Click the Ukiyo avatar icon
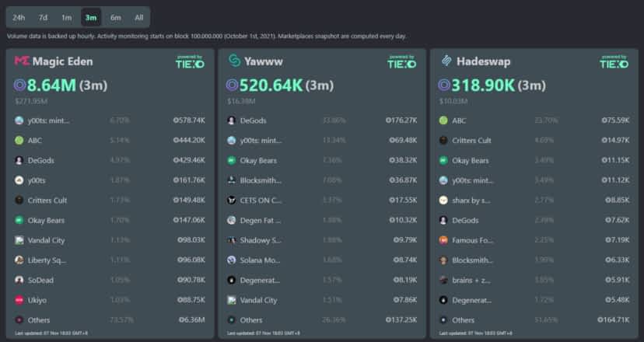 [19, 300]
